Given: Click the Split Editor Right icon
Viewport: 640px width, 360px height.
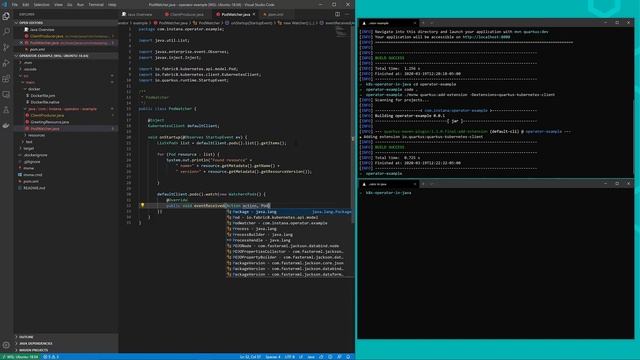Looking at the screenshot, I should coord(338,14).
